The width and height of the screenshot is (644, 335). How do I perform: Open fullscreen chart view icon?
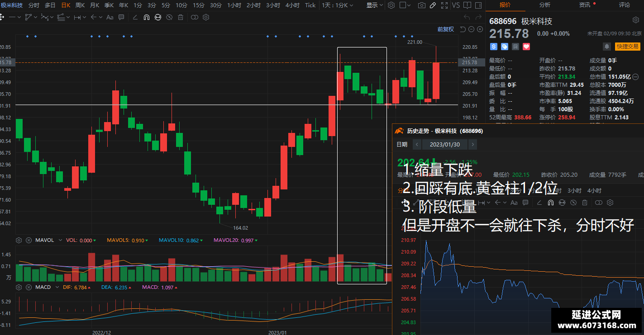444,5
